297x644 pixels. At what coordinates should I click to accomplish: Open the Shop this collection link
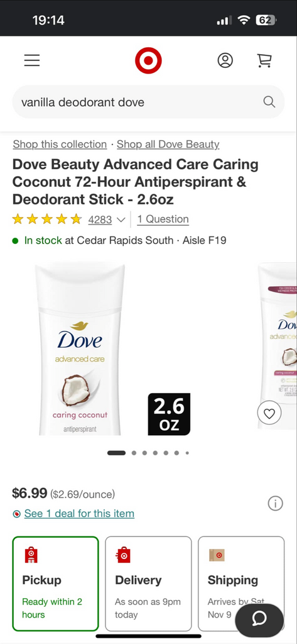pyautogui.click(x=60, y=144)
